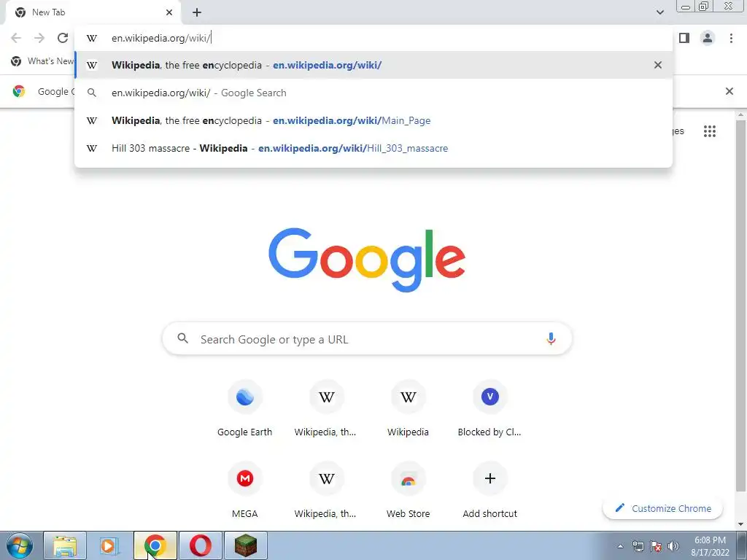Open Chrome's three-dot menu

[x=731, y=38]
